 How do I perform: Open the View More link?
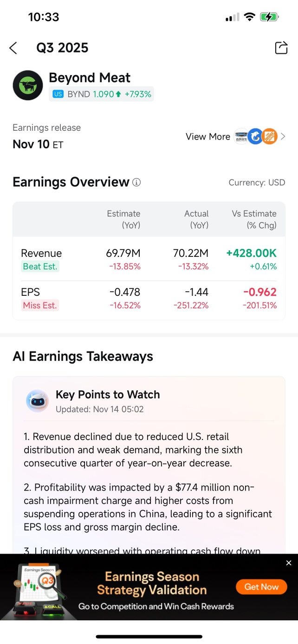click(x=207, y=137)
